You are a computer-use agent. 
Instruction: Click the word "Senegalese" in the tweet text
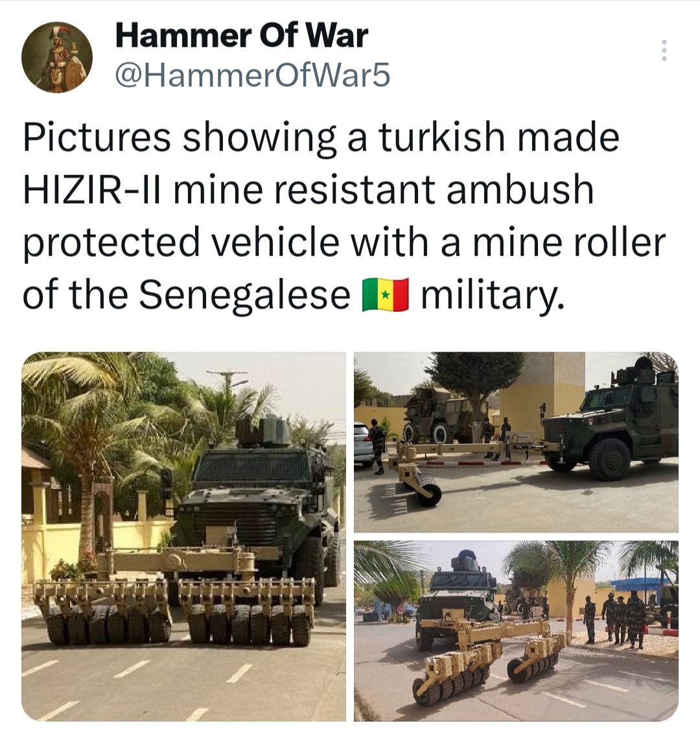(245, 294)
